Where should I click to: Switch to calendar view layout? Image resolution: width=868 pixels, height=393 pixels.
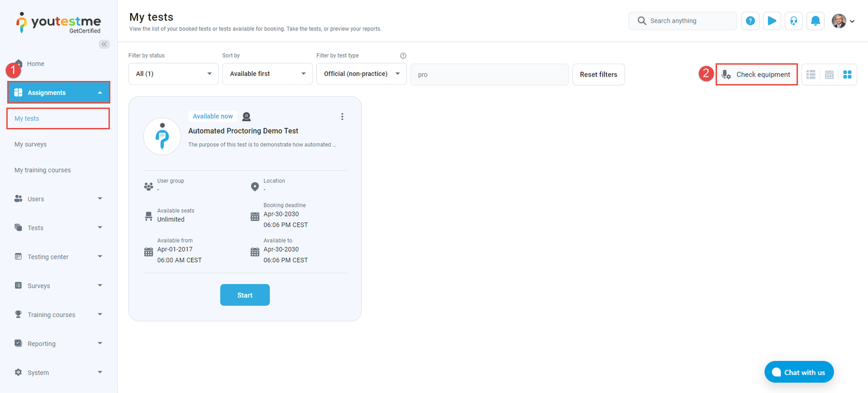point(829,75)
